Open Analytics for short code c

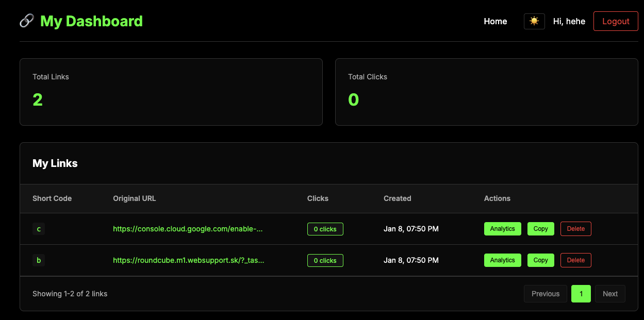pyautogui.click(x=502, y=229)
